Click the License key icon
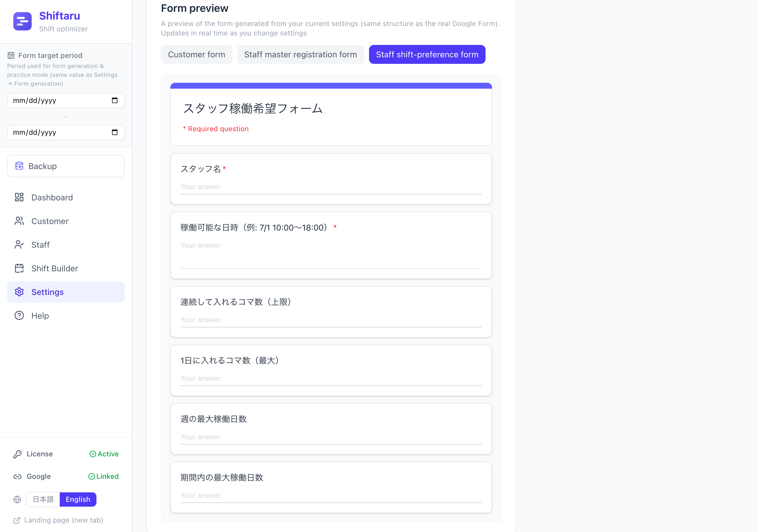 click(17, 454)
